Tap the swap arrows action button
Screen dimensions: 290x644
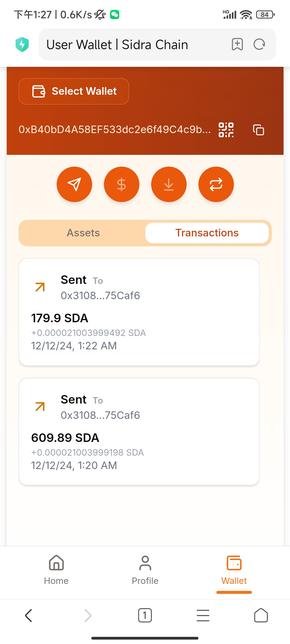pyautogui.click(x=216, y=184)
